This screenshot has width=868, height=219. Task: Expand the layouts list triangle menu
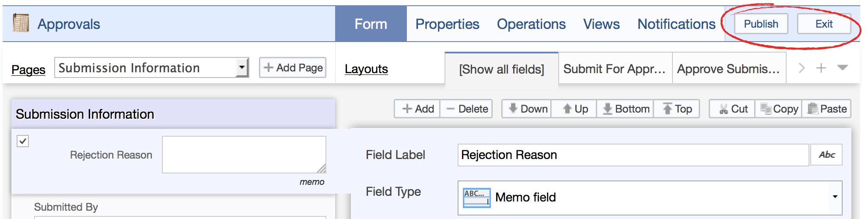point(842,67)
